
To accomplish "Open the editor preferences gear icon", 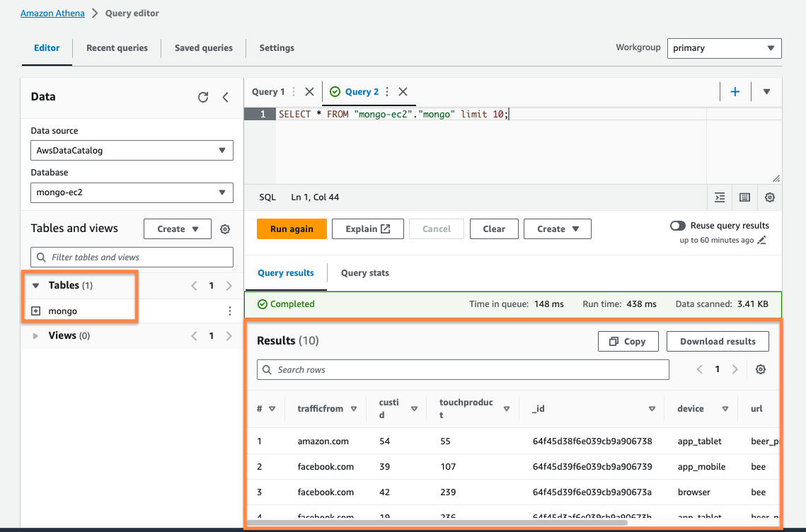I will click(x=770, y=198).
